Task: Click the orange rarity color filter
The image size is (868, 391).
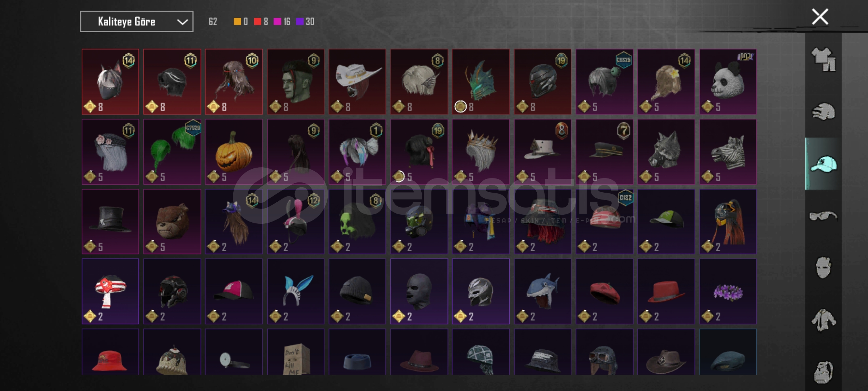Action: [x=241, y=22]
